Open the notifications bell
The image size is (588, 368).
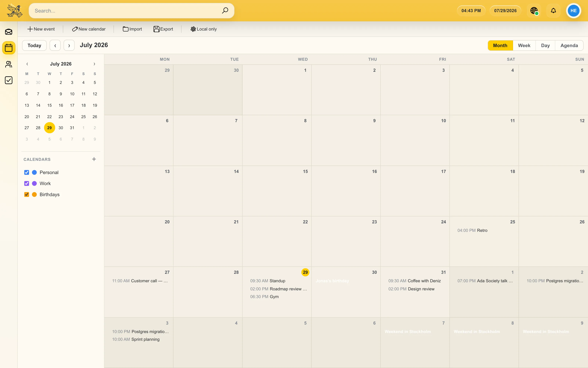coord(553,11)
